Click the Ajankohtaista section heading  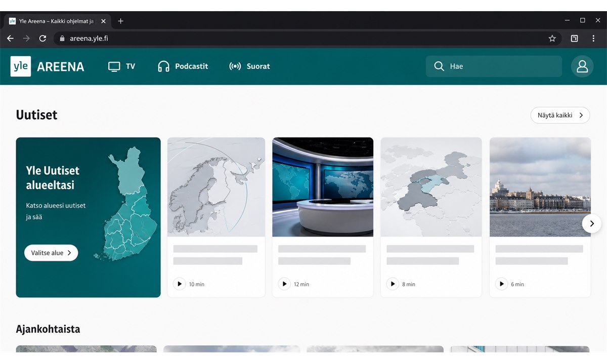48,329
